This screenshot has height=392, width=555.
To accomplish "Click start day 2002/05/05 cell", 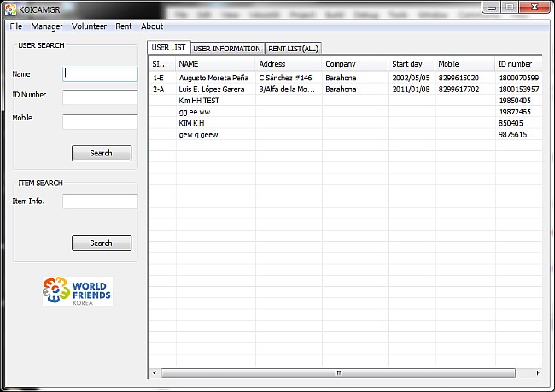I will [411, 78].
